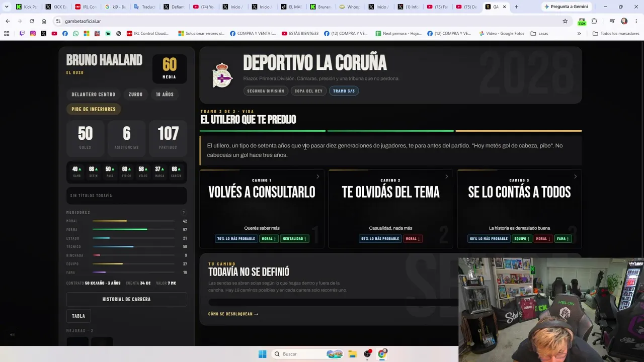Click the arrow on the Camino 3 card
This screenshot has width=644, height=362.
click(x=575, y=176)
